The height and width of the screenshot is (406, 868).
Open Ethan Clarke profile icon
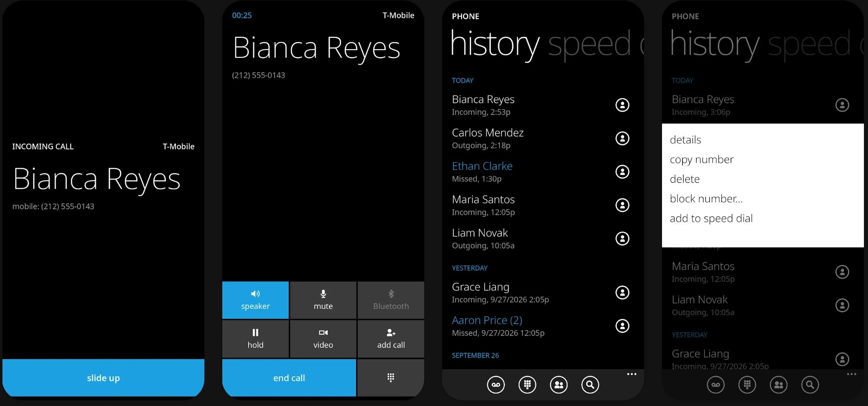point(622,172)
